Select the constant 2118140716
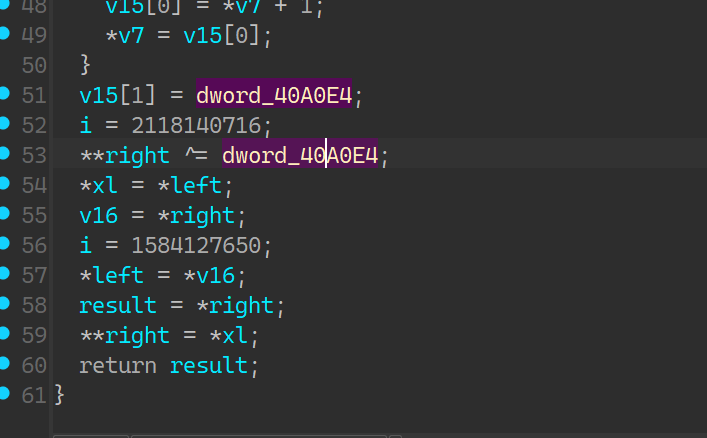Screen dimensions: 707x438 189,126
